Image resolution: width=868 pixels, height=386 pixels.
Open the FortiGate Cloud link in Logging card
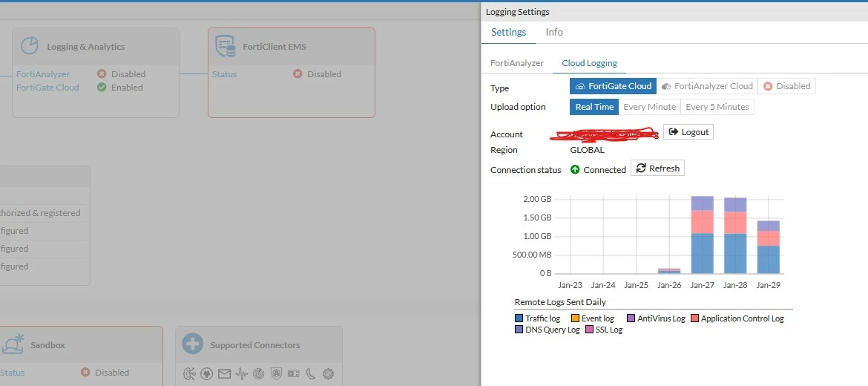47,87
